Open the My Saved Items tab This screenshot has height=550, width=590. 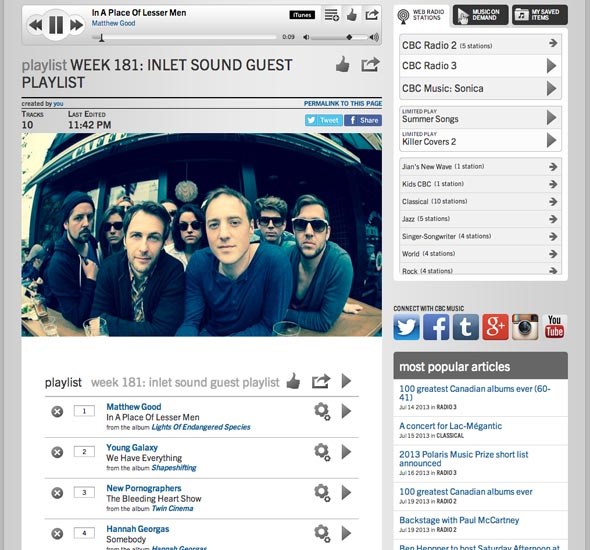540,15
